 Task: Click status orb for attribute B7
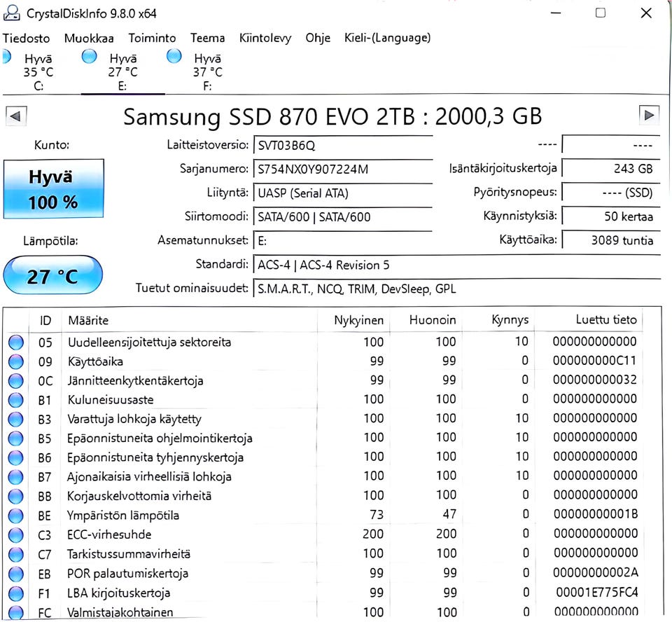16,476
